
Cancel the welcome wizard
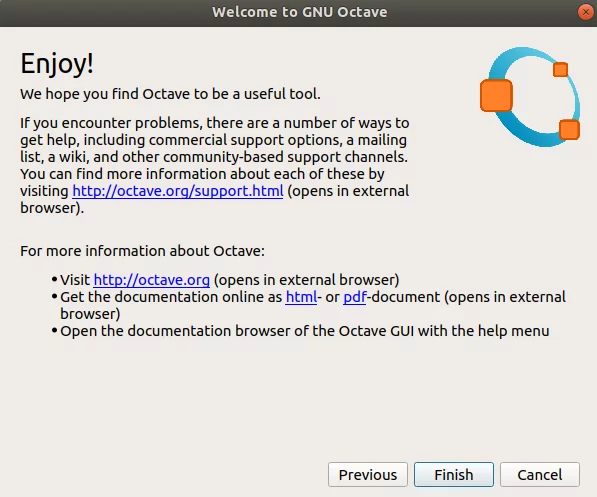click(x=540, y=475)
